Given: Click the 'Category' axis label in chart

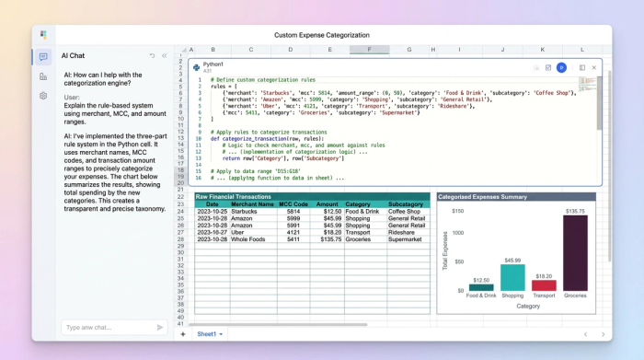Looking at the screenshot, I should pos(528,307).
